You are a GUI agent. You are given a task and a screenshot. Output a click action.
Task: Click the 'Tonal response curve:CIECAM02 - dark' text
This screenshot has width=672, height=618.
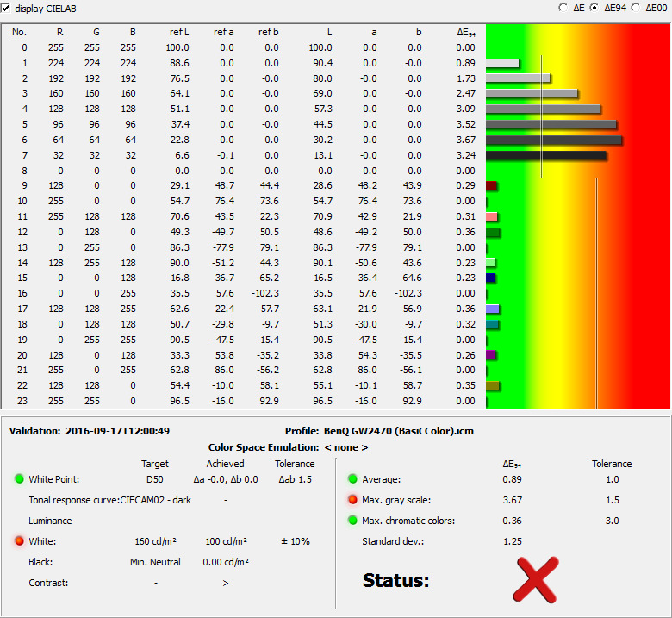tap(109, 500)
